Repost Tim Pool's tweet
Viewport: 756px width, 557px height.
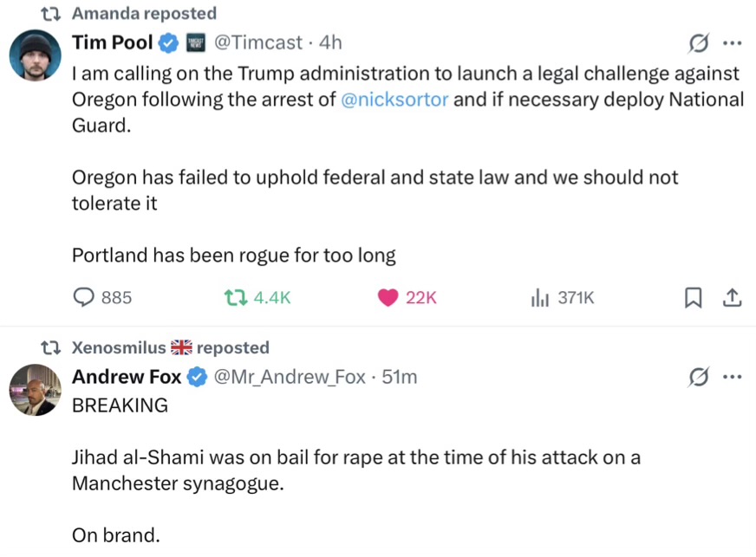point(234,297)
